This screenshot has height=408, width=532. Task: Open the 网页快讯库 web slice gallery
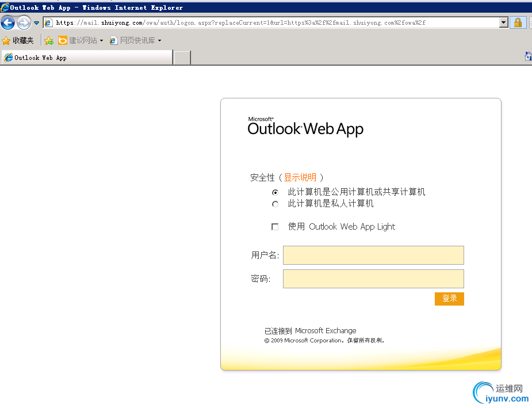click(x=132, y=40)
